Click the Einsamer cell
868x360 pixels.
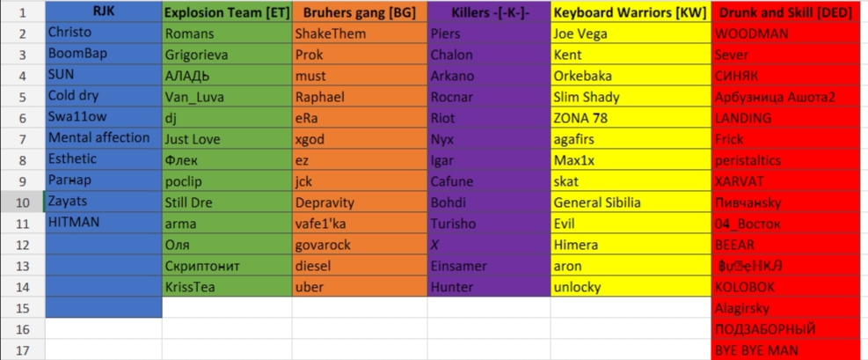point(489,266)
